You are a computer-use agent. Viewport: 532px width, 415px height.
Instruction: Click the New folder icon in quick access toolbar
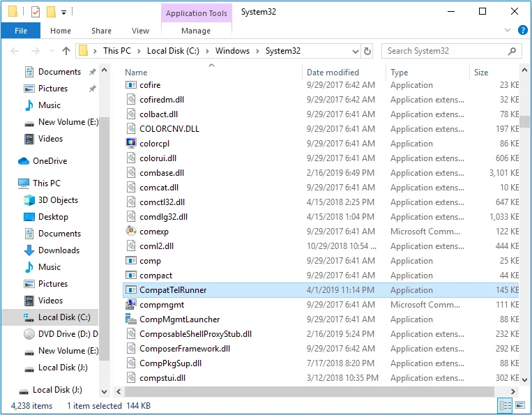(x=51, y=13)
